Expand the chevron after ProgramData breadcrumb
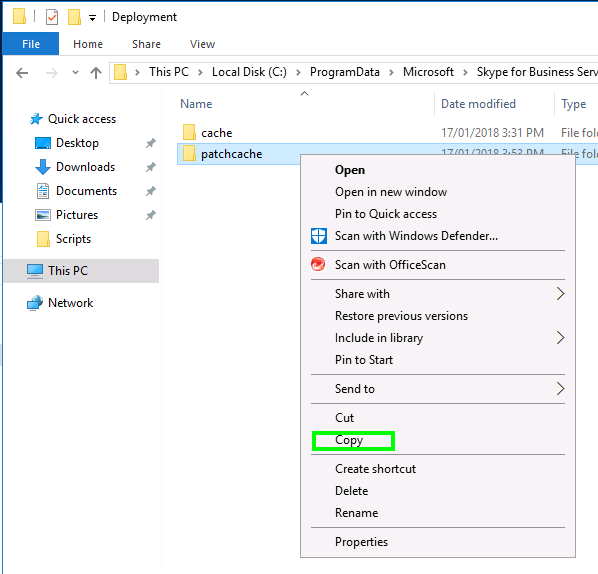The width and height of the screenshot is (598, 574). click(391, 72)
